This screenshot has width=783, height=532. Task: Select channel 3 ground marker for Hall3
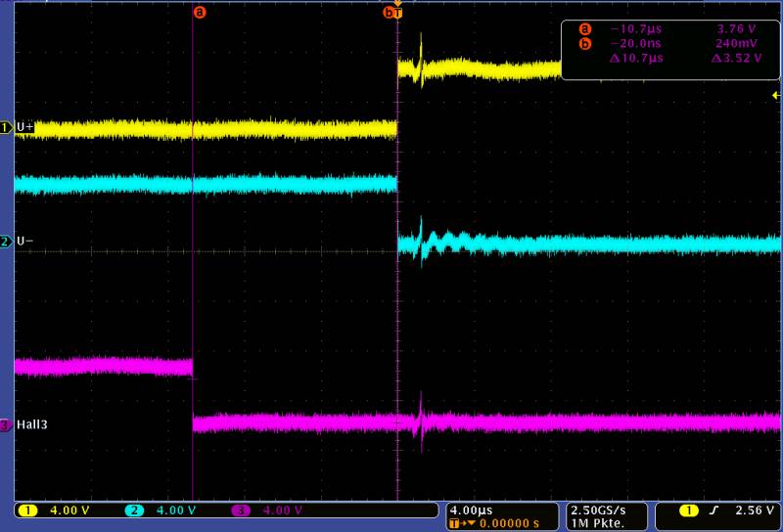(x=6, y=425)
